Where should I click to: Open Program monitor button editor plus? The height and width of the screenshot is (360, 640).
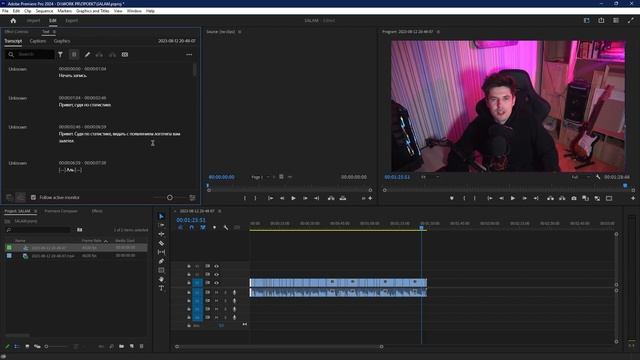click(x=633, y=198)
